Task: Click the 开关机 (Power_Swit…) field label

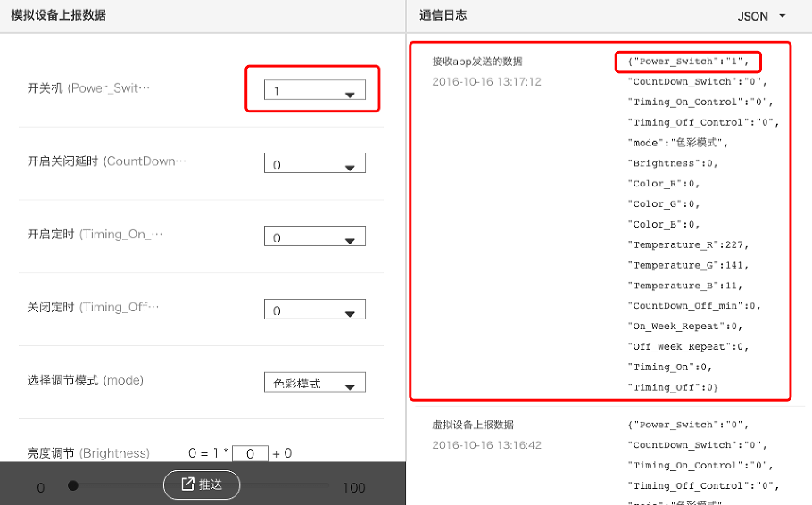Action: click(89, 88)
